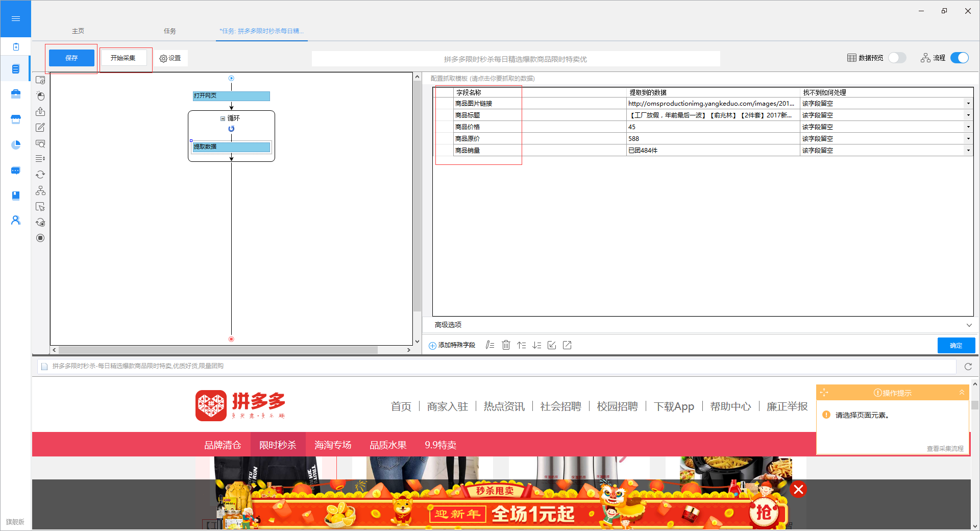The image size is (980, 531).
Task: Click the 下载App link on webpage
Action: tap(674, 406)
